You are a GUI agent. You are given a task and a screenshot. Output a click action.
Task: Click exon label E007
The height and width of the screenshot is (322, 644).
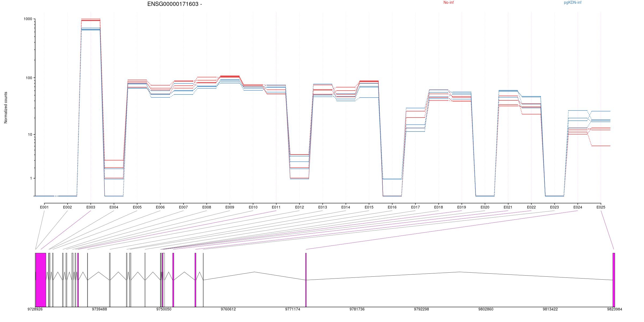tap(183, 207)
